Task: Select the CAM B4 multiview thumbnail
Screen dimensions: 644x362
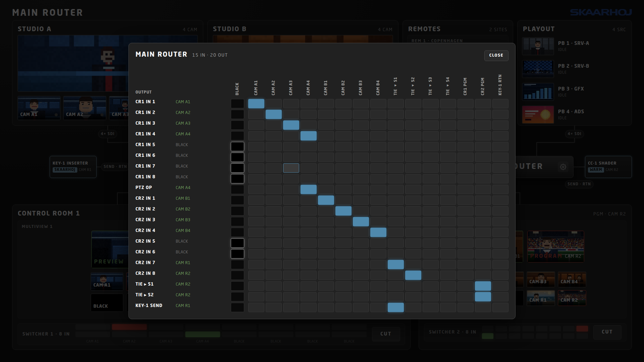Action: [572, 280]
